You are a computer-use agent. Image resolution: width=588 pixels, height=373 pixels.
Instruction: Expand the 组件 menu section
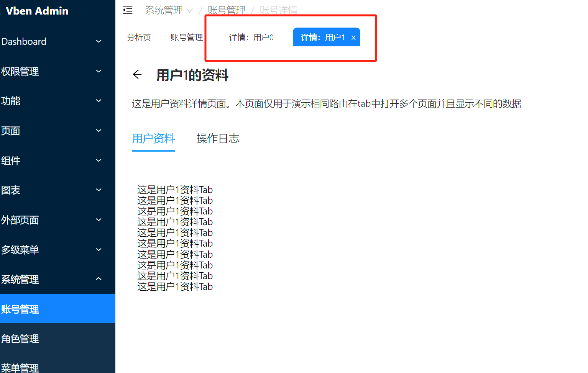[11, 160]
